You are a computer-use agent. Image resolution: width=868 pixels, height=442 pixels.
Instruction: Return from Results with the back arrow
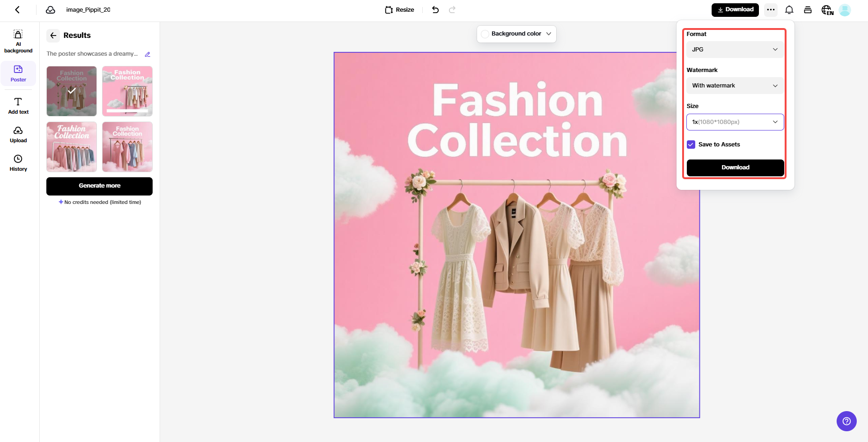click(53, 36)
